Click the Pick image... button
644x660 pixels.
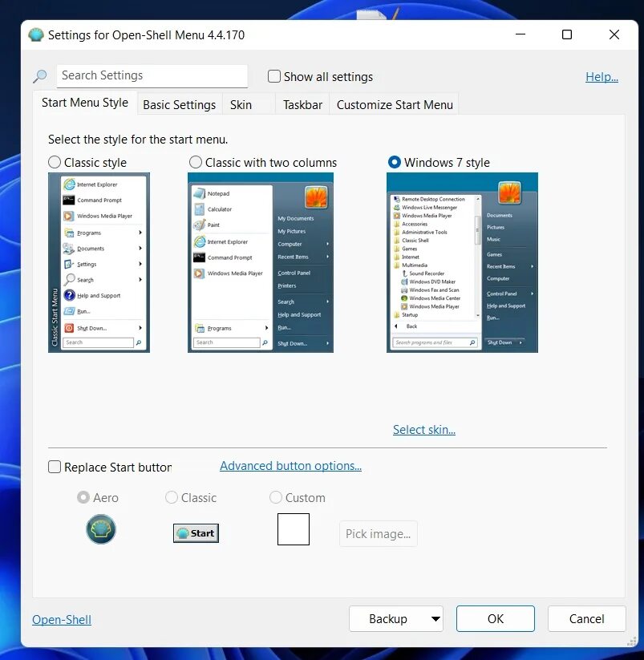click(x=378, y=534)
